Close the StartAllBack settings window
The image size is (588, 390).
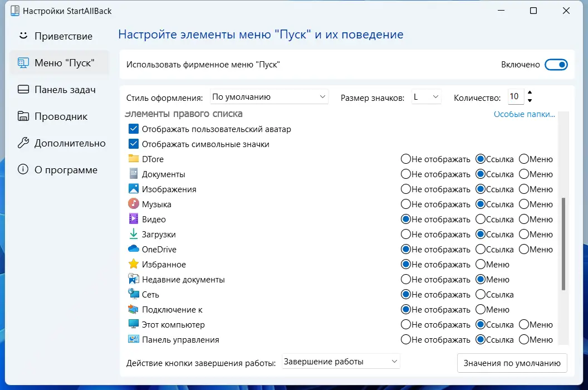tap(566, 11)
